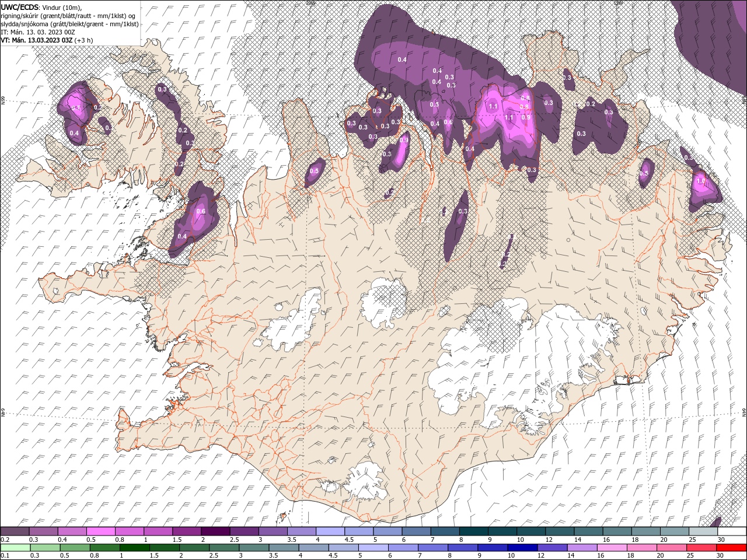Click the 0.6 value in the western purple patch
The height and width of the screenshot is (560, 747).
coord(201,211)
